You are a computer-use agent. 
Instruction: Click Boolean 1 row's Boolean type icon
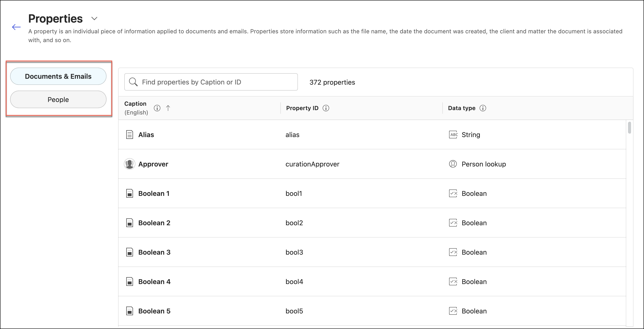(x=453, y=193)
